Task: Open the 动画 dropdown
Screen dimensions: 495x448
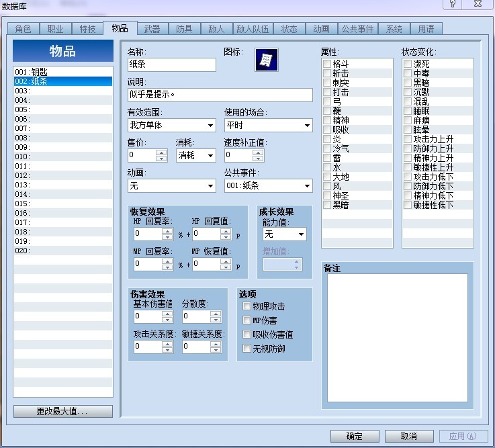Action: click(x=172, y=185)
